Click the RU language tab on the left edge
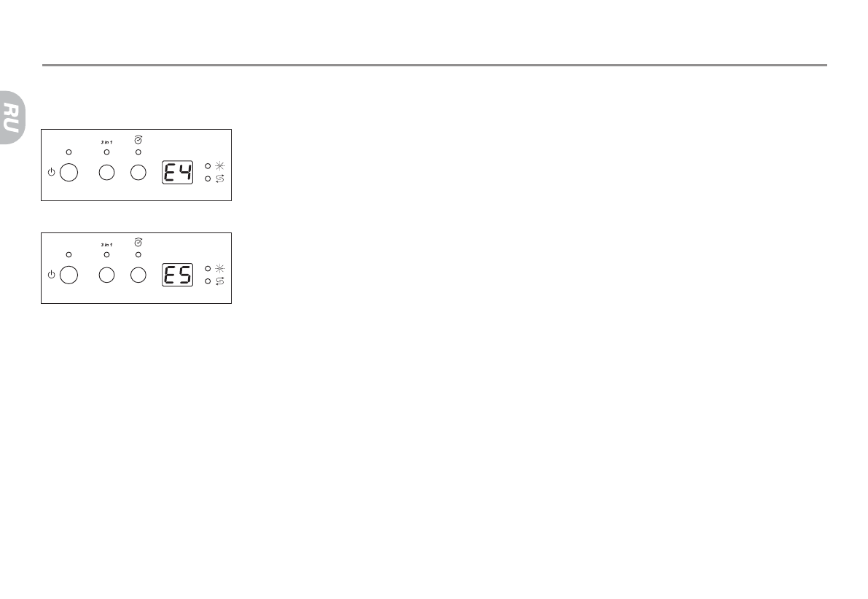This screenshot has height=599, width=868. coord(10,117)
